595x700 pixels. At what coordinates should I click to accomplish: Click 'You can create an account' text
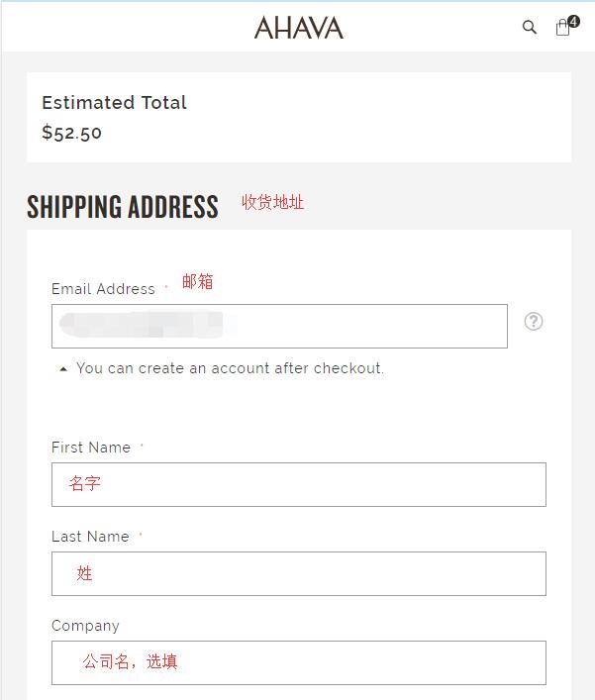tap(230, 368)
